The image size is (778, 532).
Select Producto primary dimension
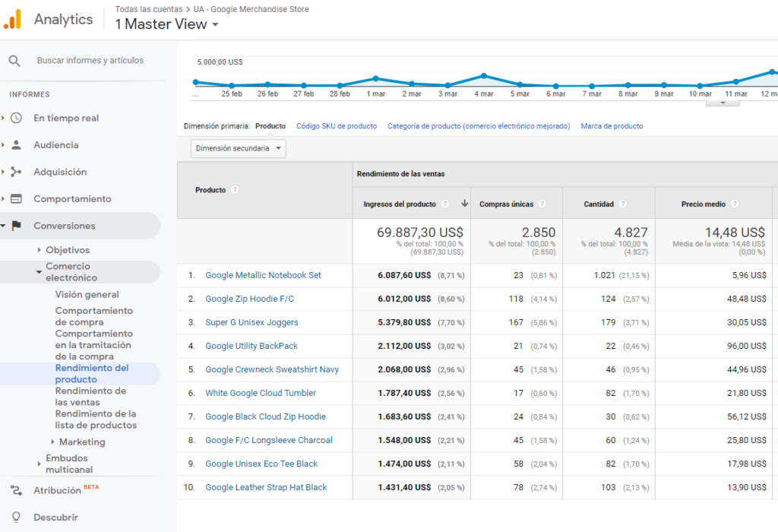270,126
